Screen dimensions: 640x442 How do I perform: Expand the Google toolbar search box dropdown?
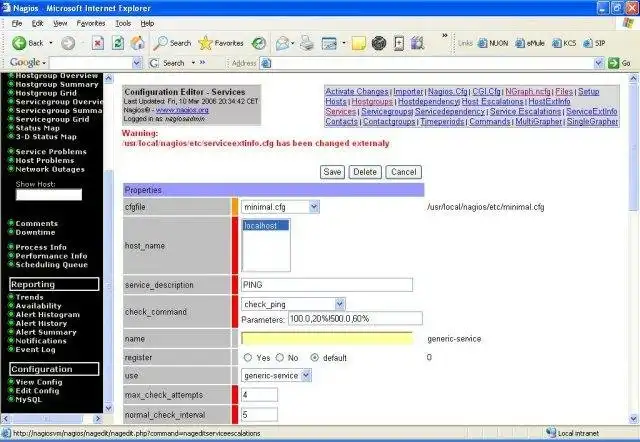[x=137, y=63]
